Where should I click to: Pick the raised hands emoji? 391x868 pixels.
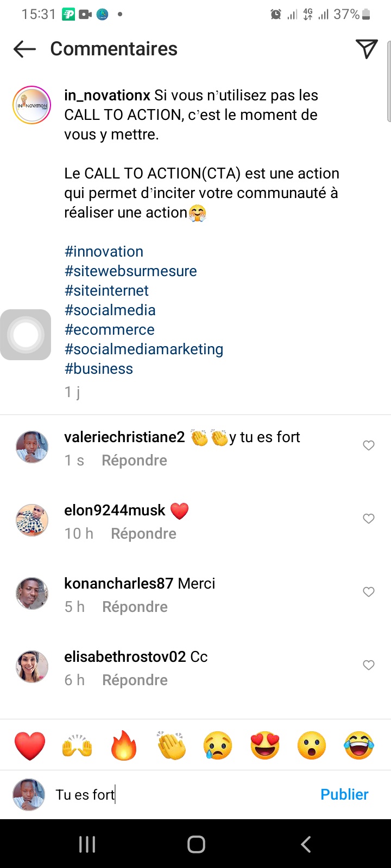77,745
